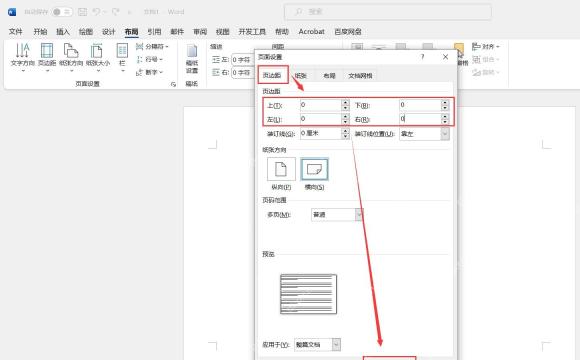Switch to the 插入 ribbon tab

(x=63, y=32)
